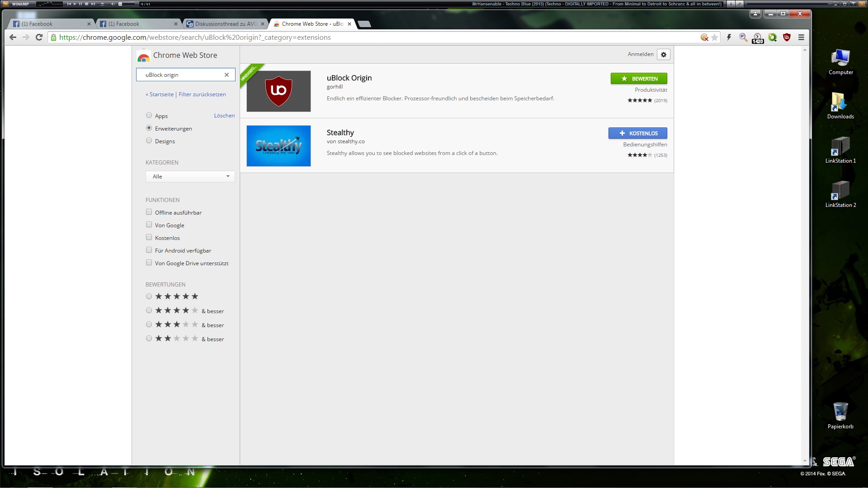Bookmark page with the star icon
The width and height of the screenshot is (868, 488).
[x=714, y=38]
